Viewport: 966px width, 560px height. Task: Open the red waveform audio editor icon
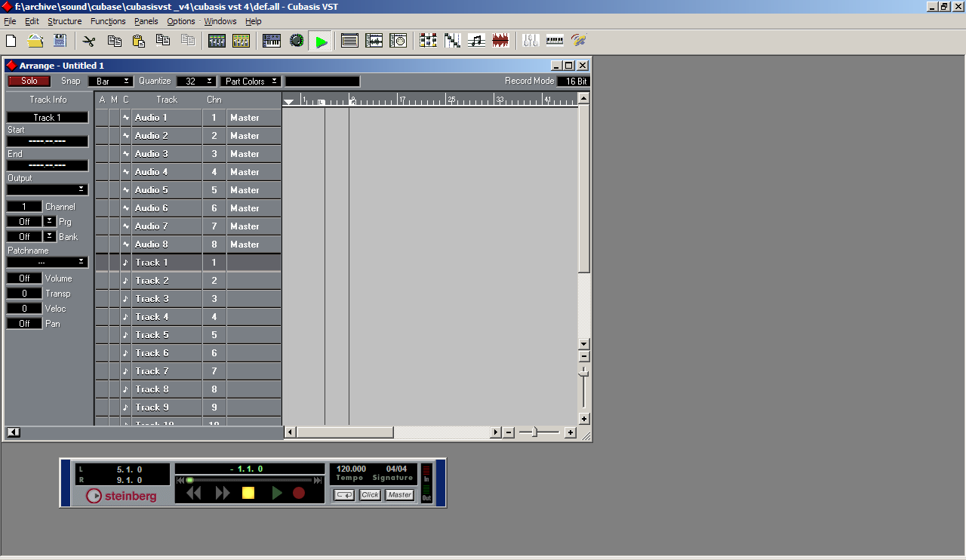pyautogui.click(x=500, y=41)
